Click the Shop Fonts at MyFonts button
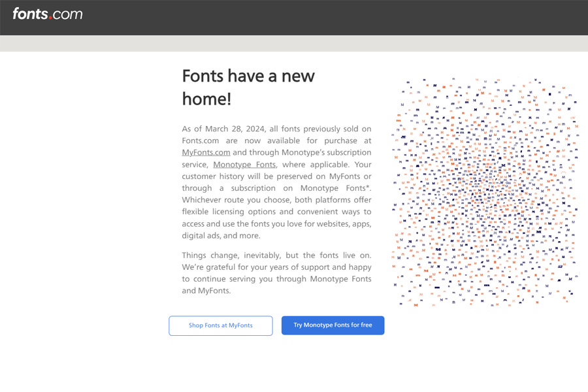This screenshot has height=392, width=588. click(221, 325)
